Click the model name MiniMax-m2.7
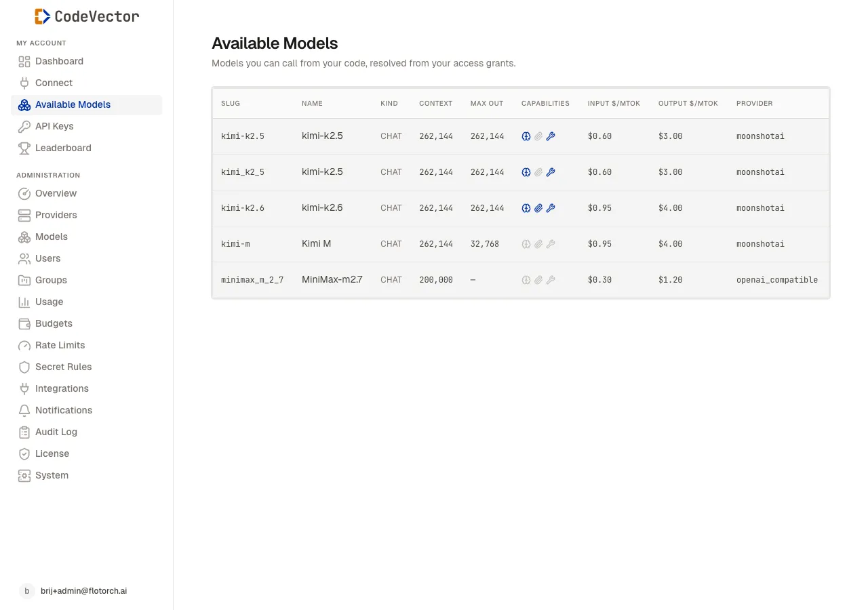This screenshot has height=610, width=868. pos(332,279)
